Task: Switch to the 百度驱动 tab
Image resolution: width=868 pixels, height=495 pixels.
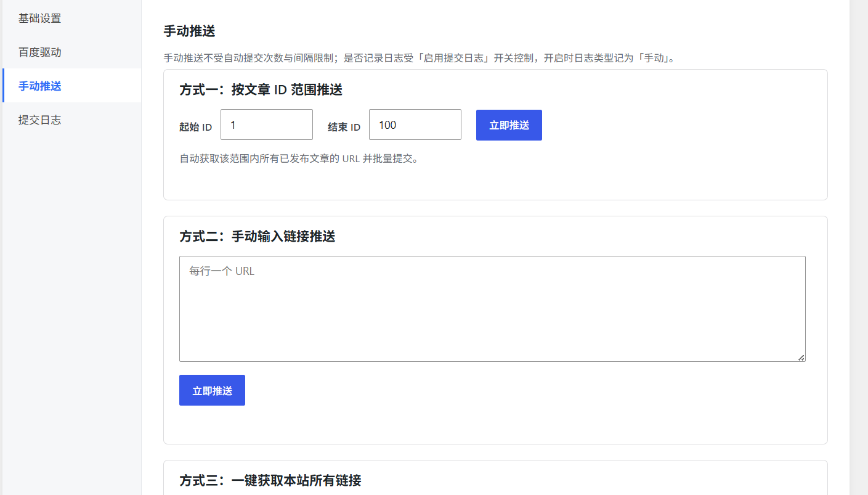Action: click(x=72, y=52)
